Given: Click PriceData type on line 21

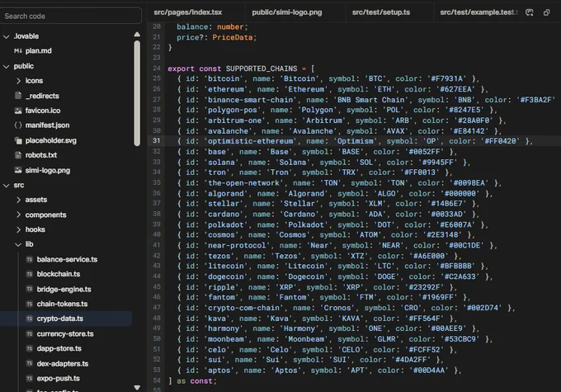Looking at the screenshot, I should pos(232,37).
